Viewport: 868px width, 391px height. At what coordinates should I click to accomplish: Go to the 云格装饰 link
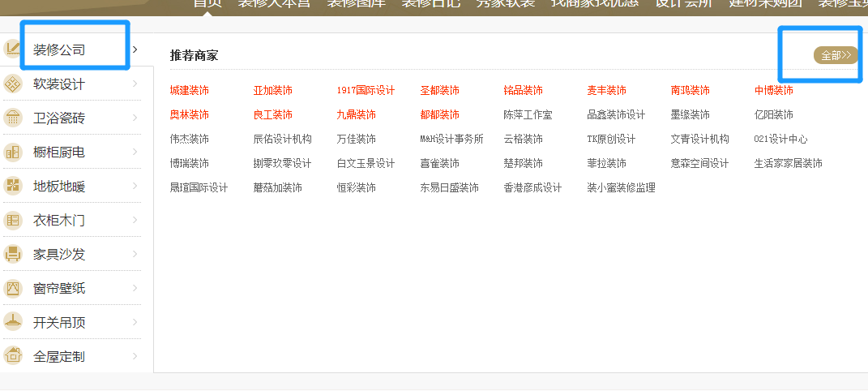pyautogui.click(x=523, y=139)
